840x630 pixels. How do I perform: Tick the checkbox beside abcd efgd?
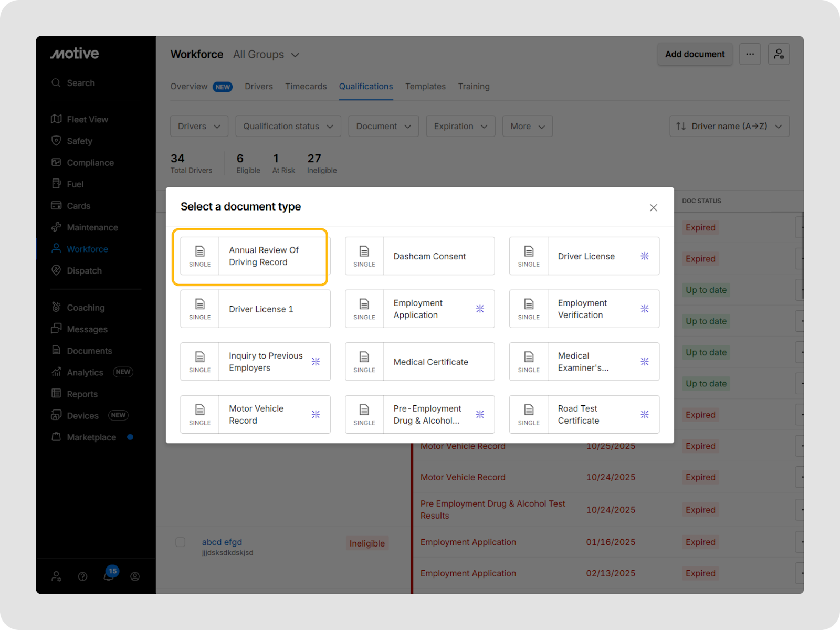click(x=181, y=542)
